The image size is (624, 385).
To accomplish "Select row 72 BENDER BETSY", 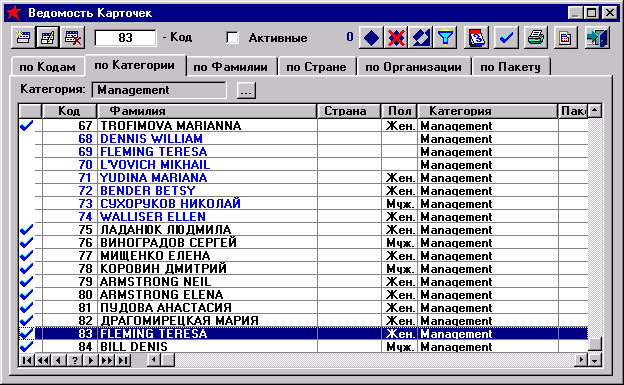I will tap(303, 191).
